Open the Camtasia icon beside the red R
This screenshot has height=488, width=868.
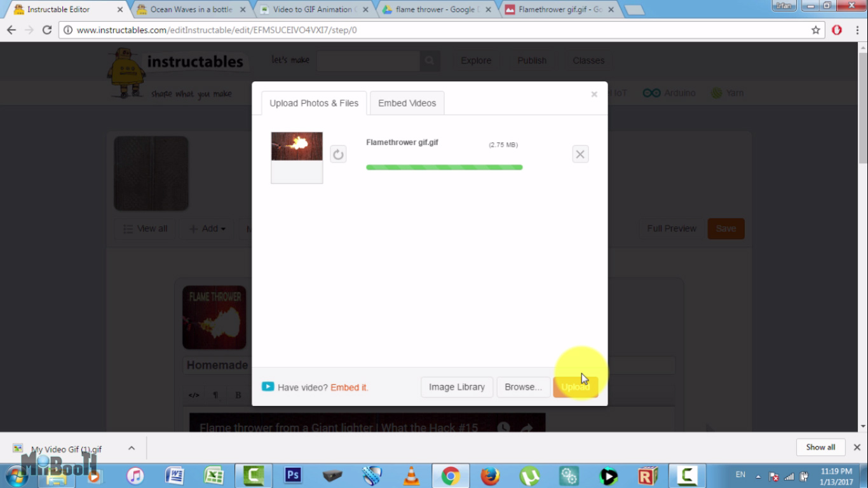click(687, 475)
